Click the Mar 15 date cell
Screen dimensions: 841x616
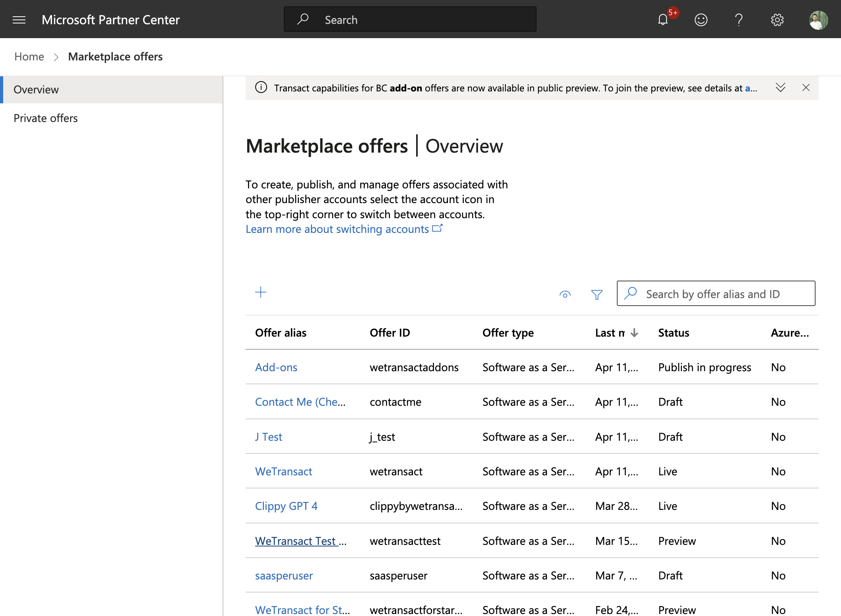(616, 541)
